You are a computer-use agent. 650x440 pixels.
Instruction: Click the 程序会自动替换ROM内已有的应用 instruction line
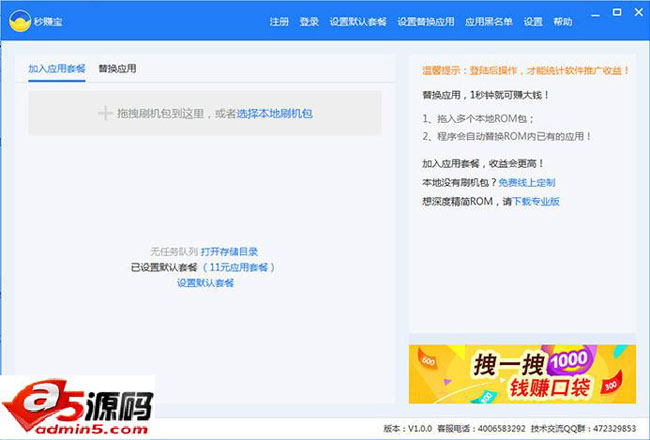(x=507, y=136)
